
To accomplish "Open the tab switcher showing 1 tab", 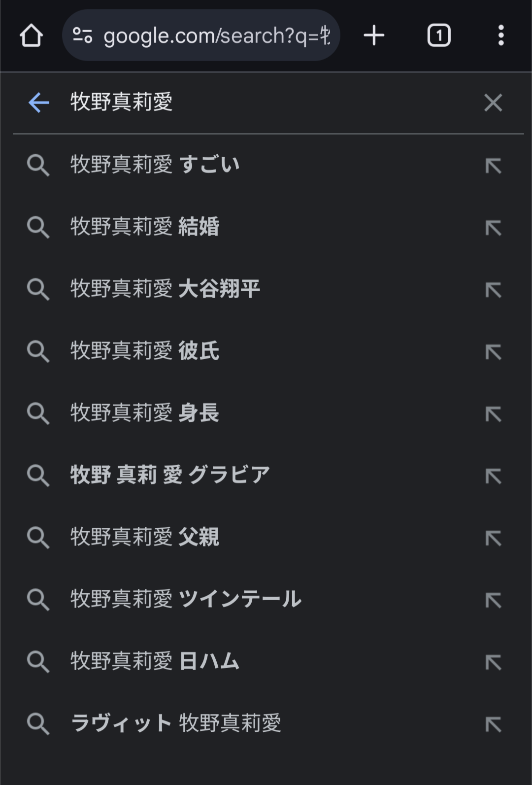I will (x=438, y=35).
